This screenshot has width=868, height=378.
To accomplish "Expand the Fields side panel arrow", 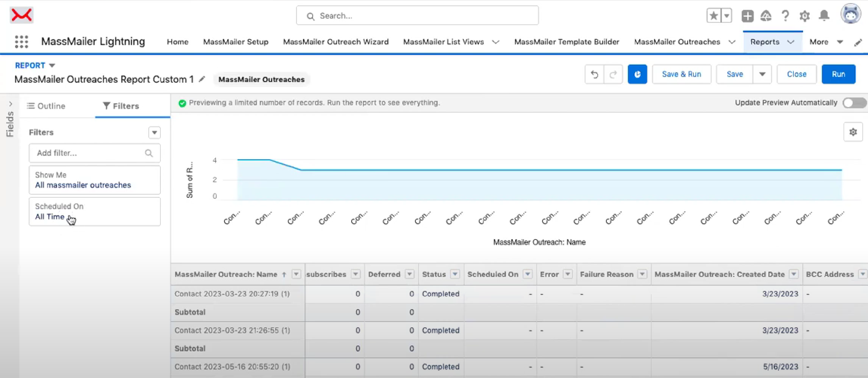I will coord(10,104).
